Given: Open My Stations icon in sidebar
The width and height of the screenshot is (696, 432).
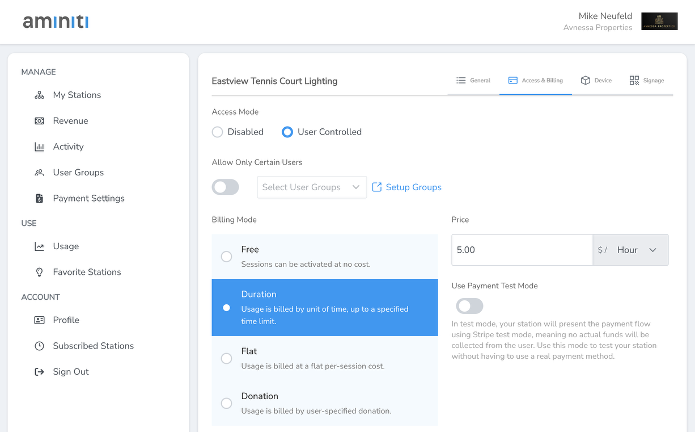Looking at the screenshot, I should pos(40,95).
